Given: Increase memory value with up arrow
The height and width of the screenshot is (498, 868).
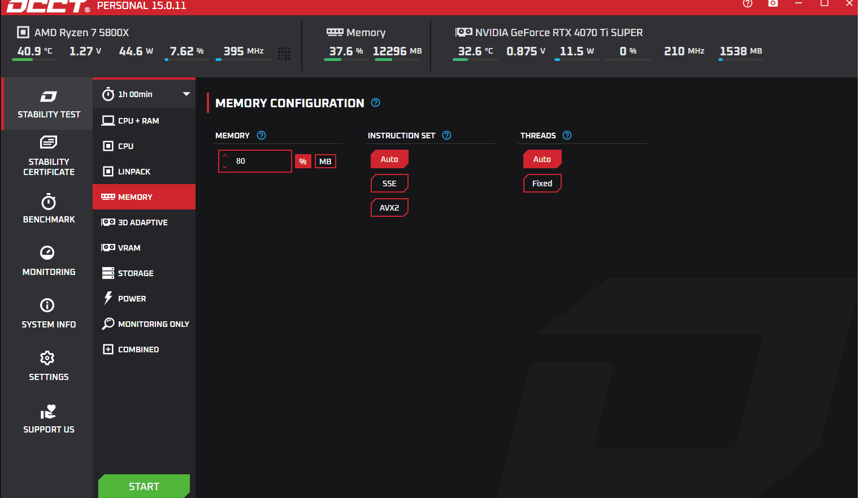Looking at the screenshot, I should point(225,155).
